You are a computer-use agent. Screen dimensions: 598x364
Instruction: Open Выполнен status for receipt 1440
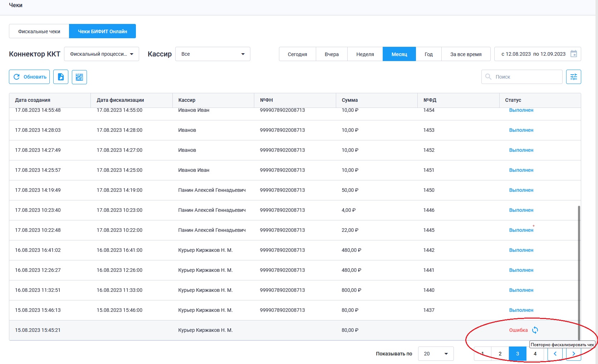coord(521,290)
